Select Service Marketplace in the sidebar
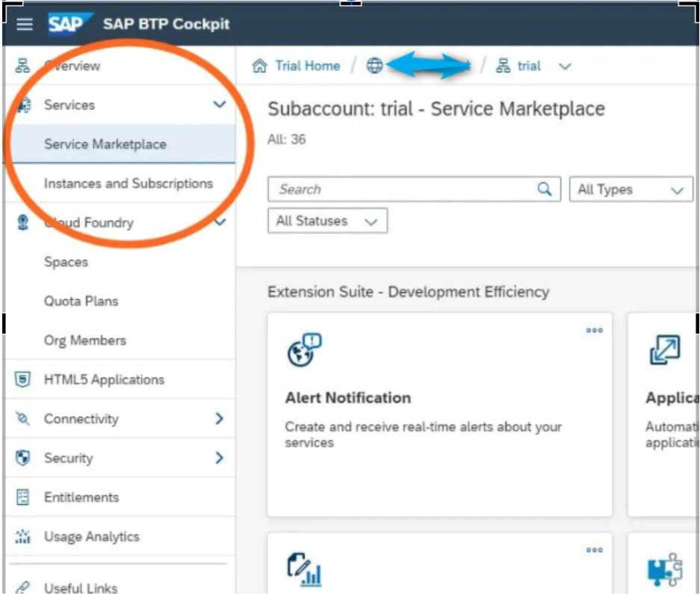The width and height of the screenshot is (700, 594). pyautogui.click(x=119, y=143)
